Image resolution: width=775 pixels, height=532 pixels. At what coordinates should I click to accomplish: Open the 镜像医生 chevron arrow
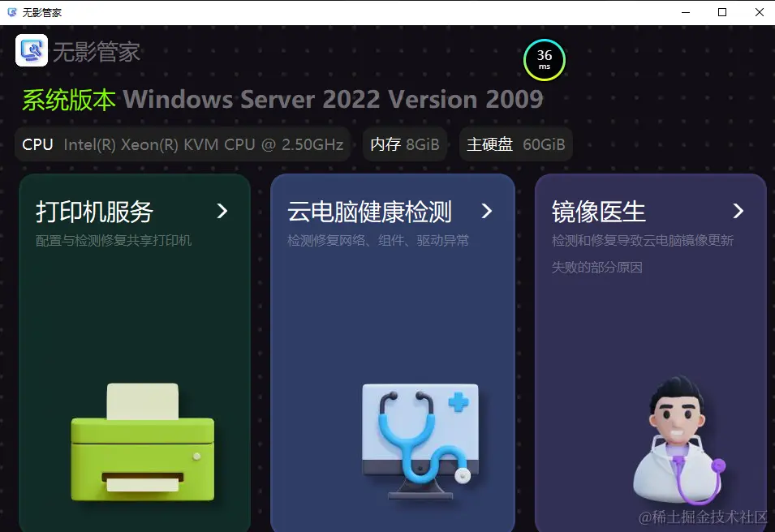point(738,211)
